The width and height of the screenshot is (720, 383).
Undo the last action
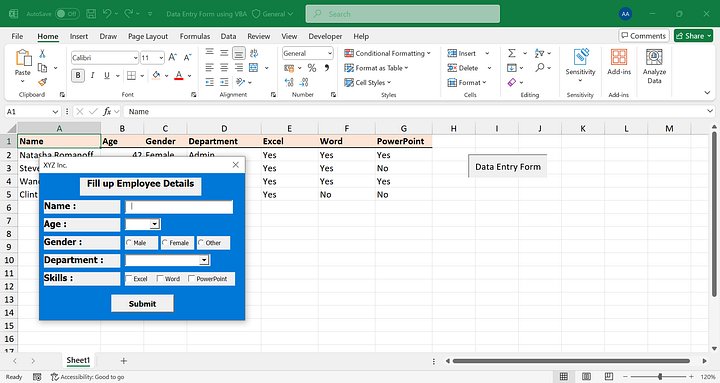(x=107, y=14)
